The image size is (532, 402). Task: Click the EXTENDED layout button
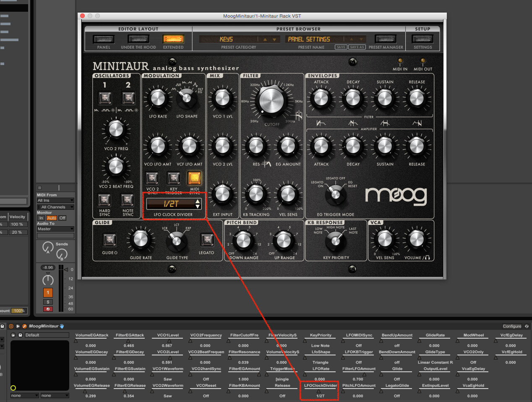pos(173,39)
